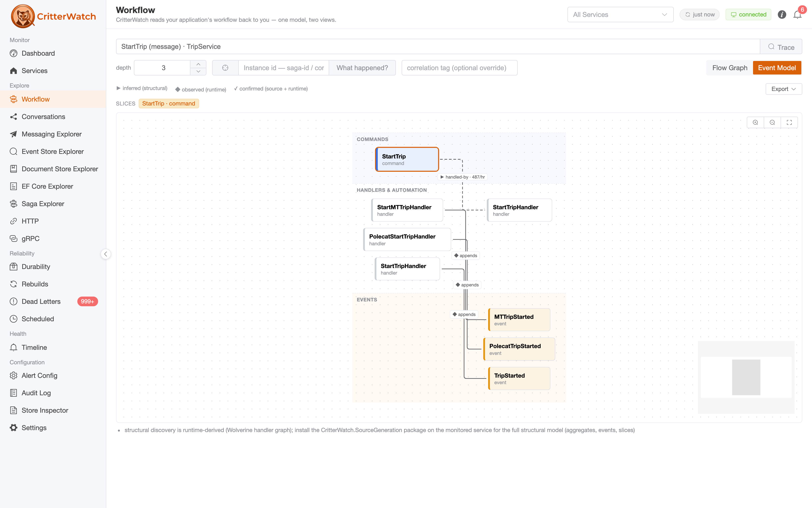Image resolution: width=812 pixels, height=508 pixels.
Task: Click the Durability icon
Action: coord(14,267)
